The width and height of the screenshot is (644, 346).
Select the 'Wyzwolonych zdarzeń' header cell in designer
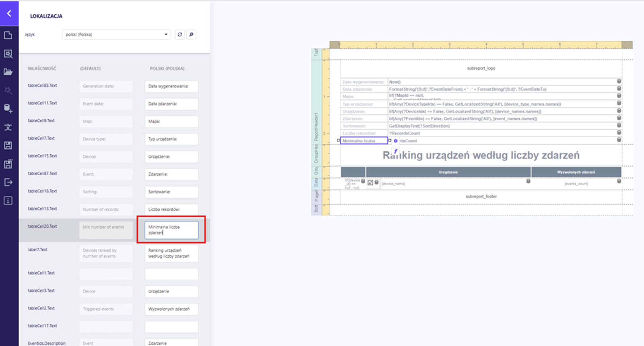(576, 172)
